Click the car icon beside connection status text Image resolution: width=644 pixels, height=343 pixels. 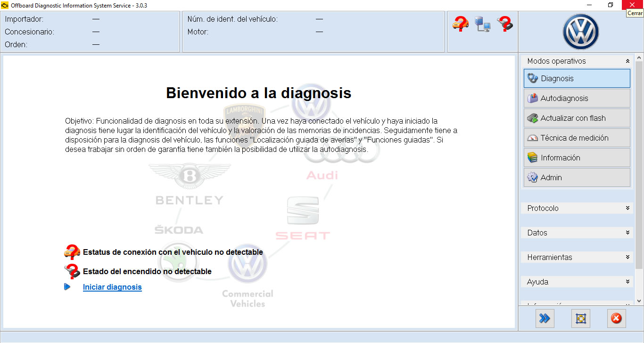point(72,252)
